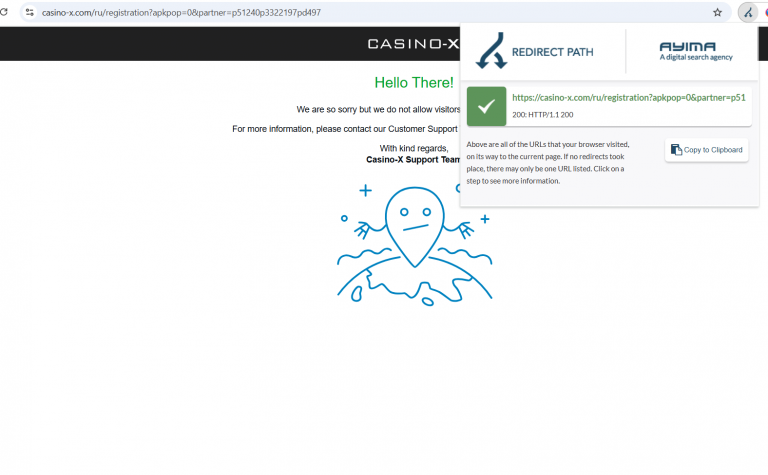The width and height of the screenshot is (768, 475).
Task: Click the green checkmark status icon
Action: point(486,106)
